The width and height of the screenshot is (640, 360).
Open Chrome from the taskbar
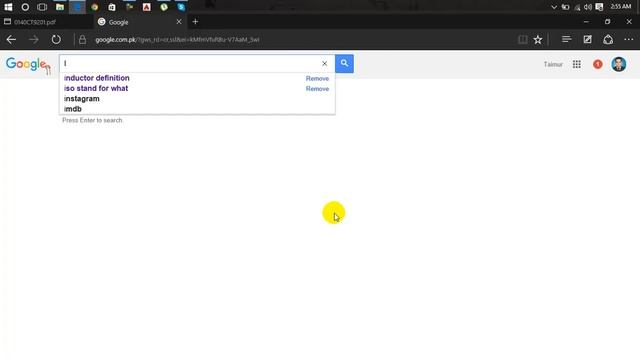(x=95, y=7)
